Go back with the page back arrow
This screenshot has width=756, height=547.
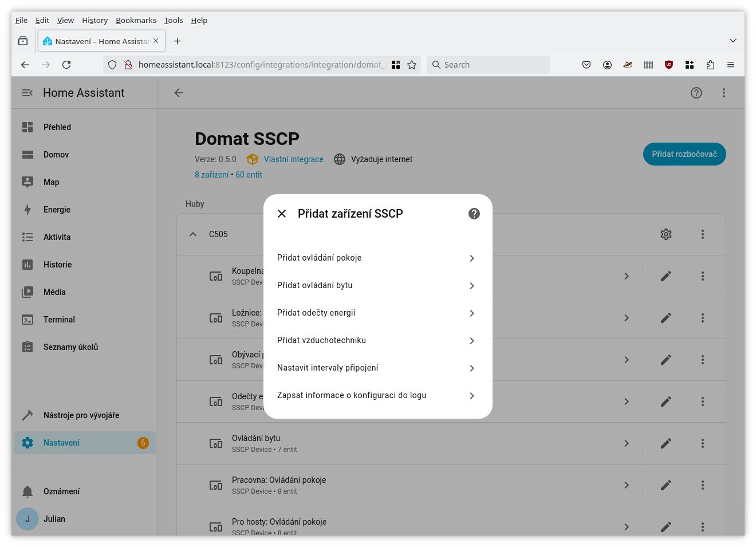(179, 93)
